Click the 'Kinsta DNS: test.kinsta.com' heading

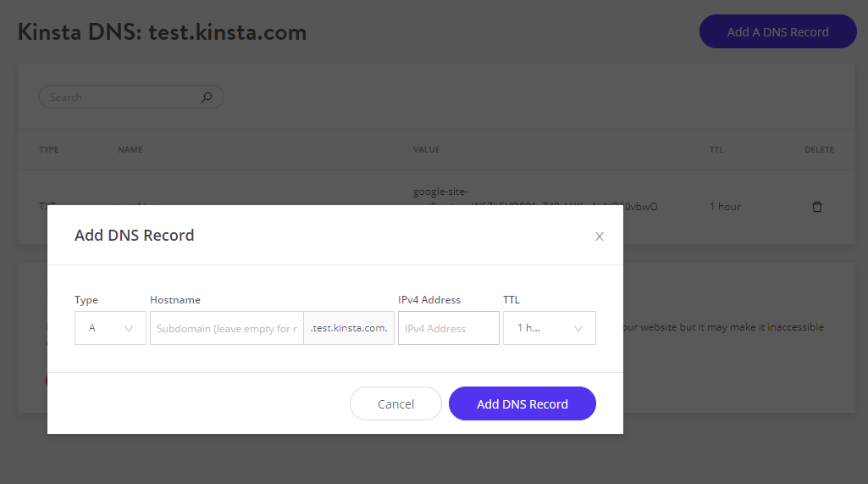pyautogui.click(x=163, y=32)
